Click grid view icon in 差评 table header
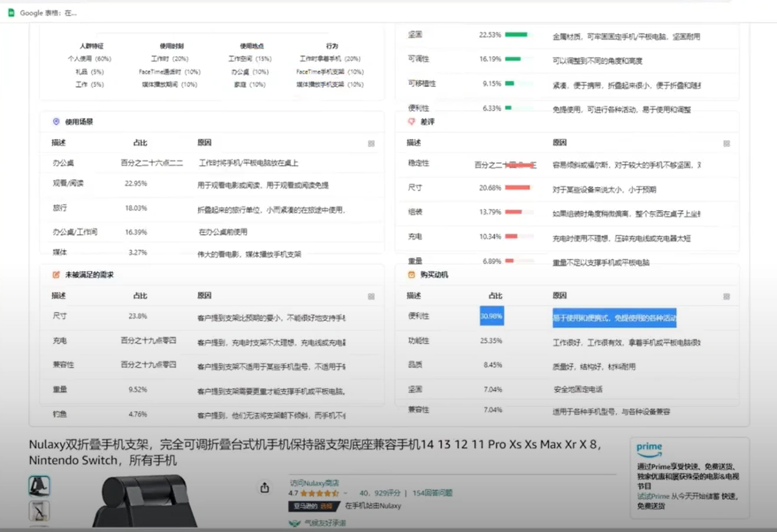The height and width of the screenshot is (532, 777). click(726, 143)
